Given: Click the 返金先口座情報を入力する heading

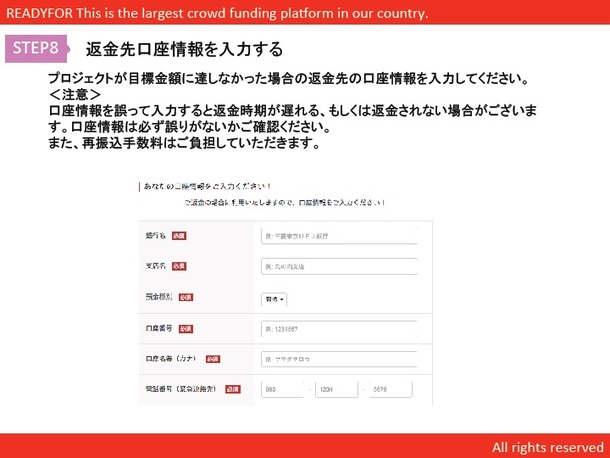Looking at the screenshot, I should (x=184, y=49).
